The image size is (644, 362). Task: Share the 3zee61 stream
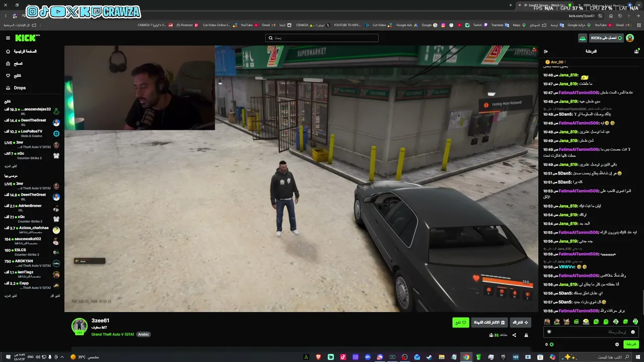click(x=514, y=335)
